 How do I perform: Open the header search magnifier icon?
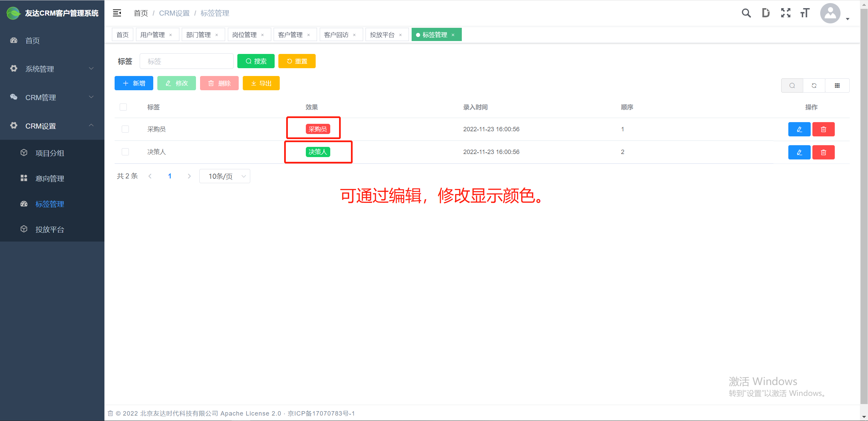coord(746,13)
